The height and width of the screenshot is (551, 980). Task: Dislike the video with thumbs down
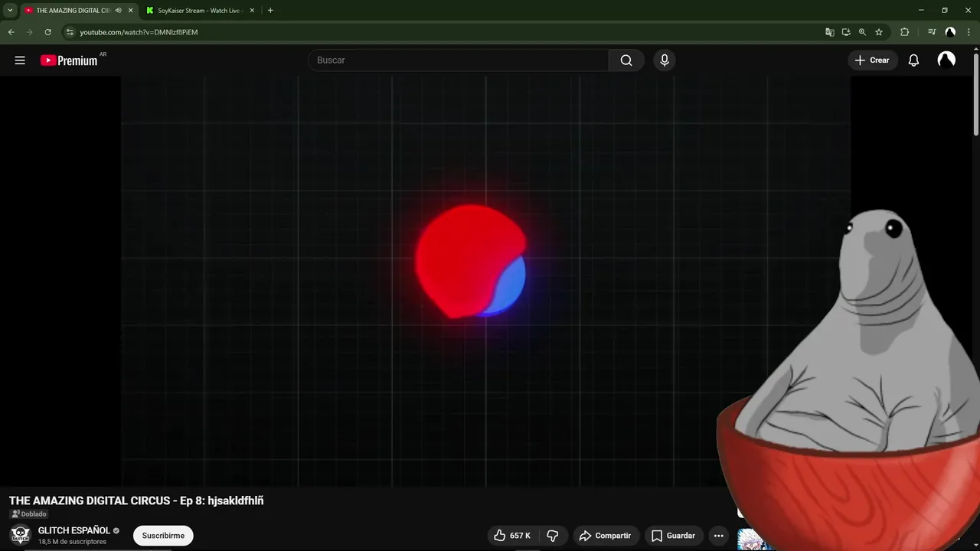[x=553, y=536]
